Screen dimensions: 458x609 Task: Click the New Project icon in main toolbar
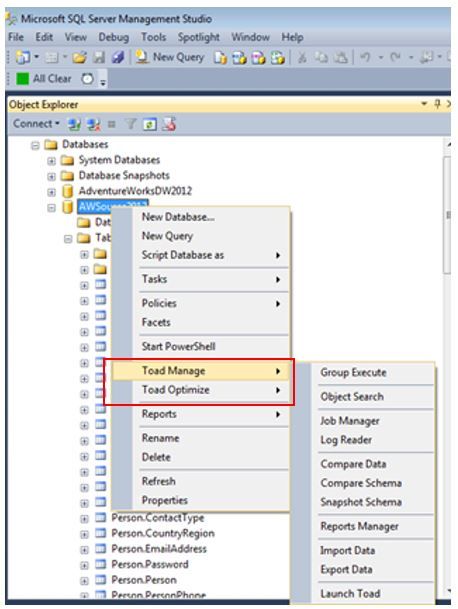point(23,57)
